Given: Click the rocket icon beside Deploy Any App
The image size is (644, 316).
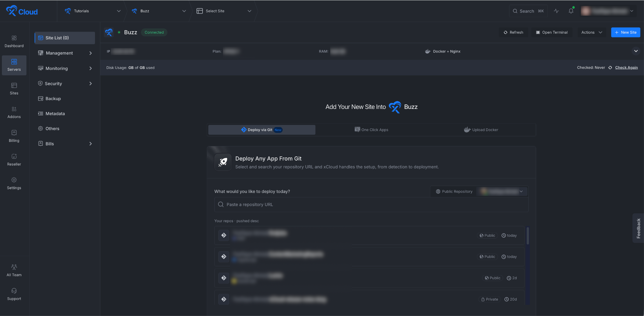Looking at the screenshot, I should click(x=223, y=162).
